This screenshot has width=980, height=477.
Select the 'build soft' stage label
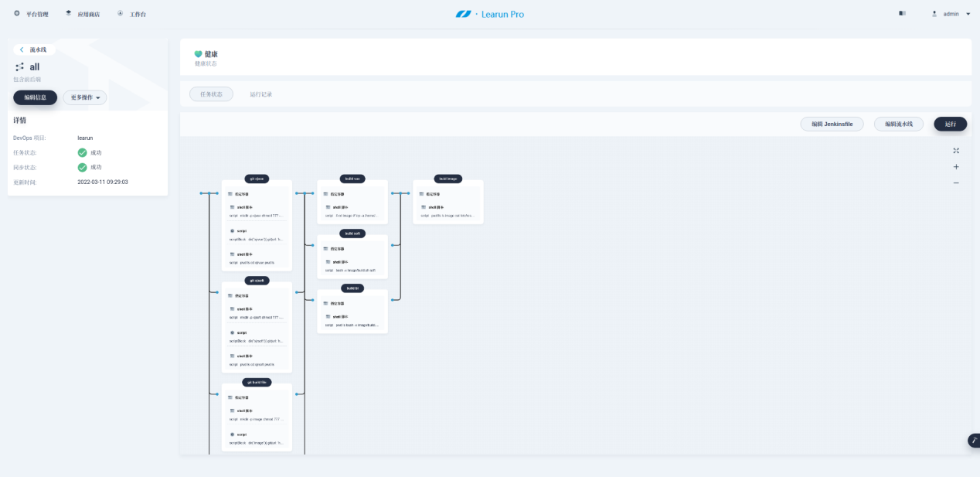[x=352, y=233]
